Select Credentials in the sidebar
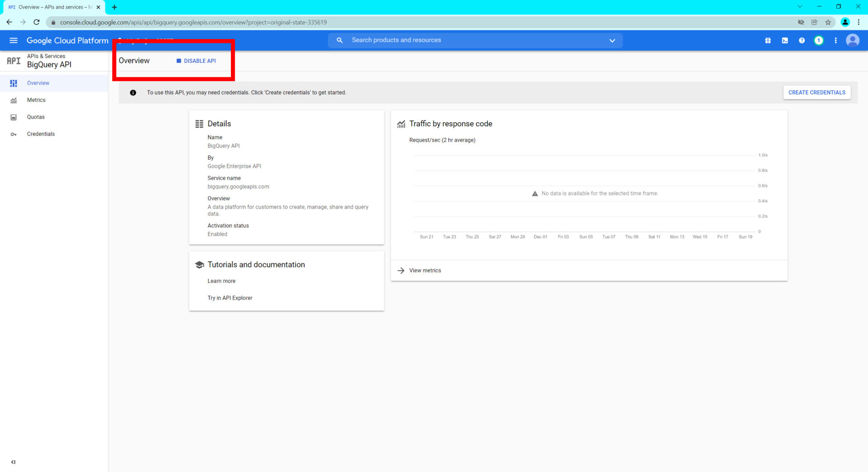Viewport: 868px width, 472px height. 54,134
